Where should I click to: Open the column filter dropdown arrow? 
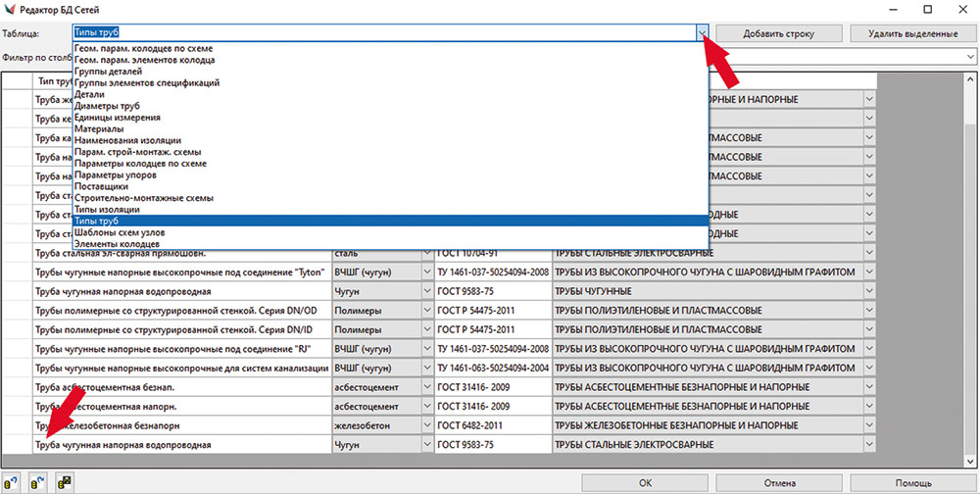(x=969, y=59)
